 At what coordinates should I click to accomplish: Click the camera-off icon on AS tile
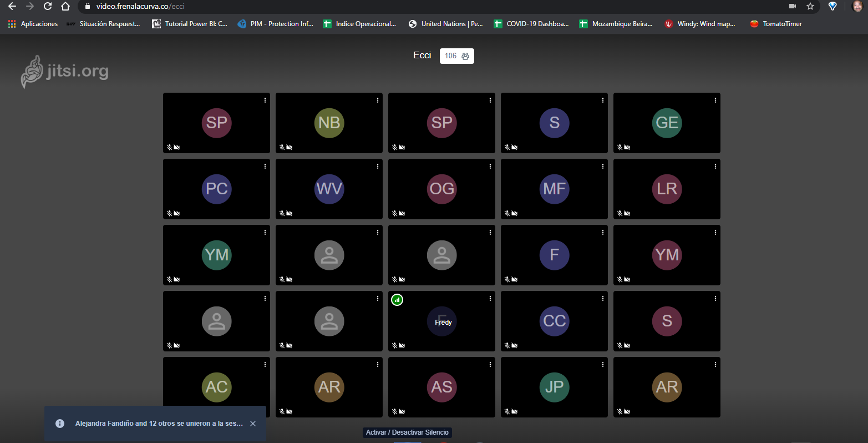(402, 412)
